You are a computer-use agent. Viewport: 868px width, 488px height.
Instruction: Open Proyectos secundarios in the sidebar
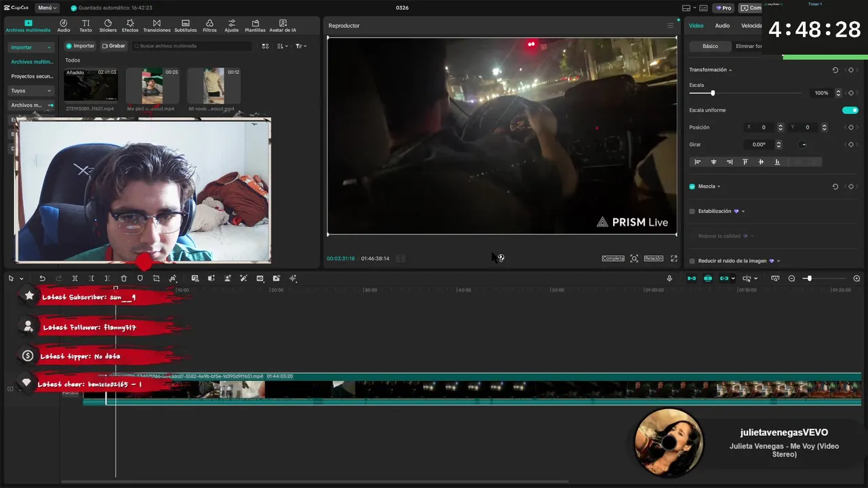[x=31, y=77]
